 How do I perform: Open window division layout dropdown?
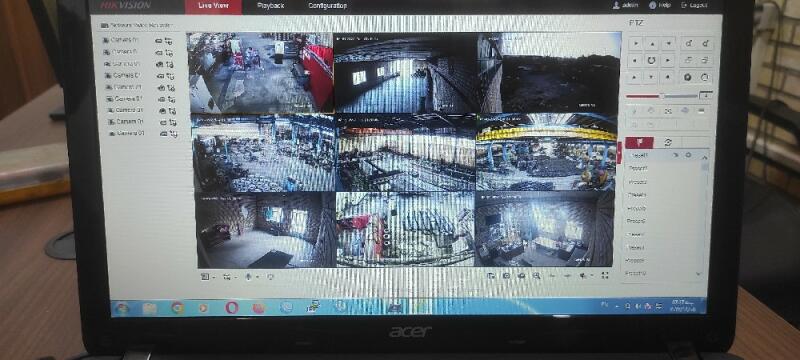207,276
